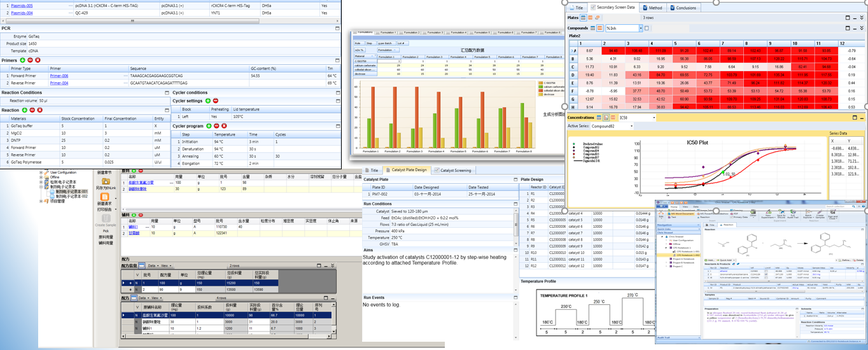The width and height of the screenshot is (868, 350).
Task: Collapse 配方信息 panel using double chevron
Action: (332, 265)
